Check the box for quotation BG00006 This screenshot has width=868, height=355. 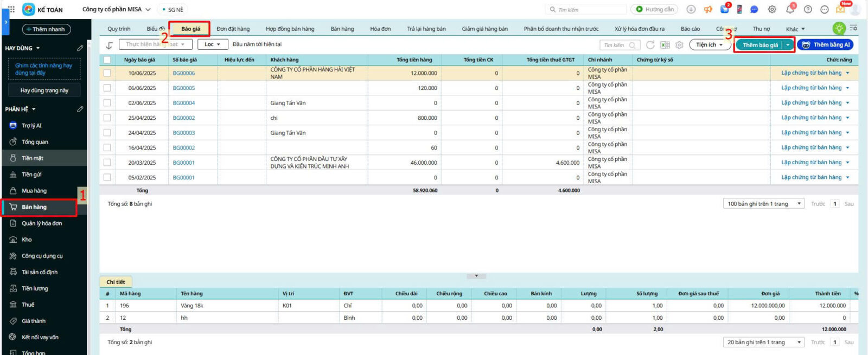(x=107, y=73)
